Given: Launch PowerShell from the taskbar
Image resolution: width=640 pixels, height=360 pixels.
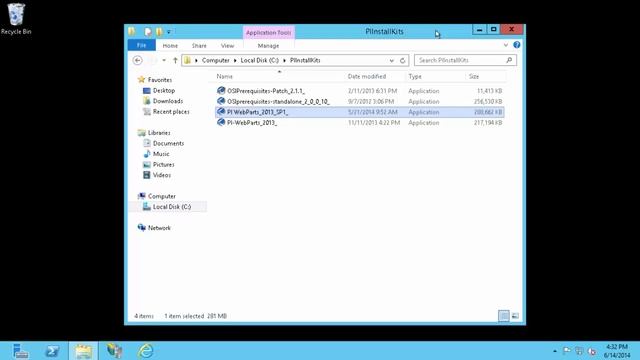Looking at the screenshot, I should [52, 351].
